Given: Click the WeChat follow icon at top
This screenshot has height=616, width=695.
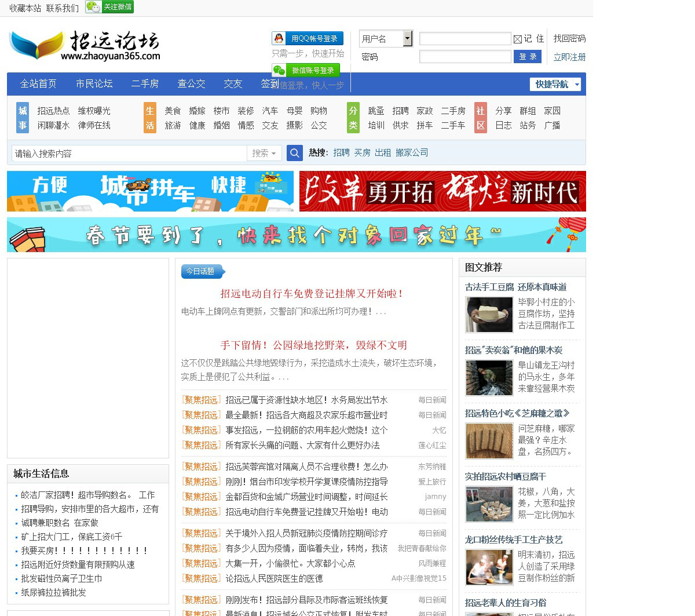Looking at the screenshot, I should pyautogui.click(x=109, y=7).
